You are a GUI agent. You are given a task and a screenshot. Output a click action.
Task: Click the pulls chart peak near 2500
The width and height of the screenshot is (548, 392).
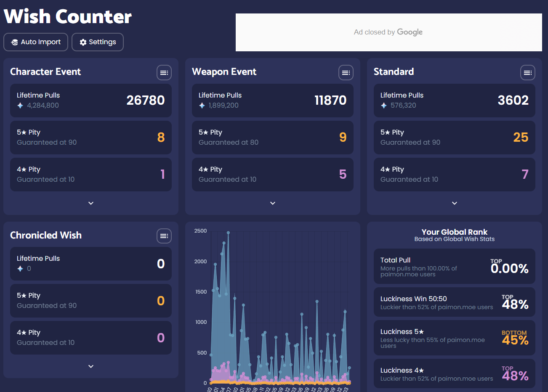point(228,232)
